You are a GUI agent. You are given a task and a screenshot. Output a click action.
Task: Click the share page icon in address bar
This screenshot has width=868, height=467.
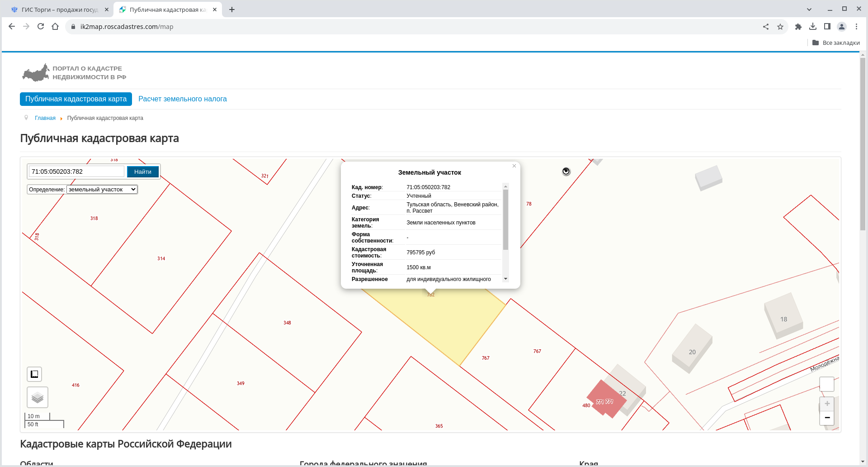pos(766,27)
